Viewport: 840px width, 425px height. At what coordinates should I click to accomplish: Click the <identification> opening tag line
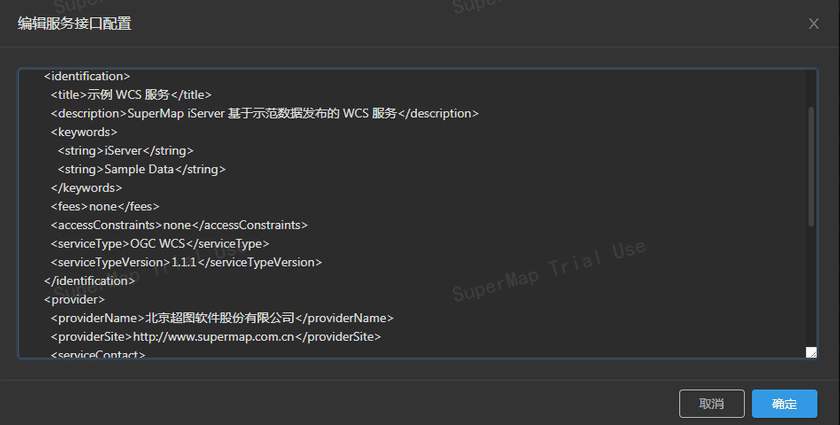click(87, 76)
